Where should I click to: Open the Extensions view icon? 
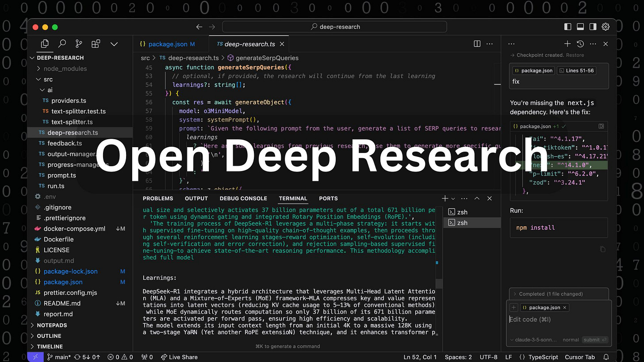pyautogui.click(x=96, y=44)
